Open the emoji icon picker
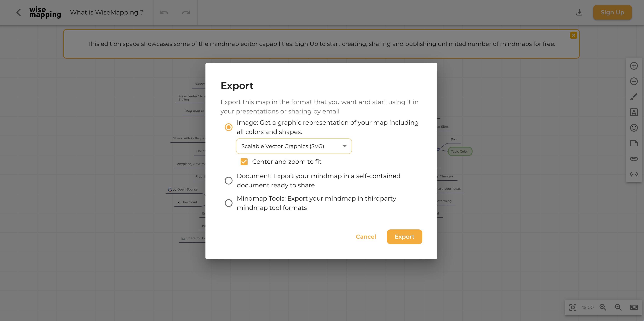644x321 pixels. [x=634, y=128]
